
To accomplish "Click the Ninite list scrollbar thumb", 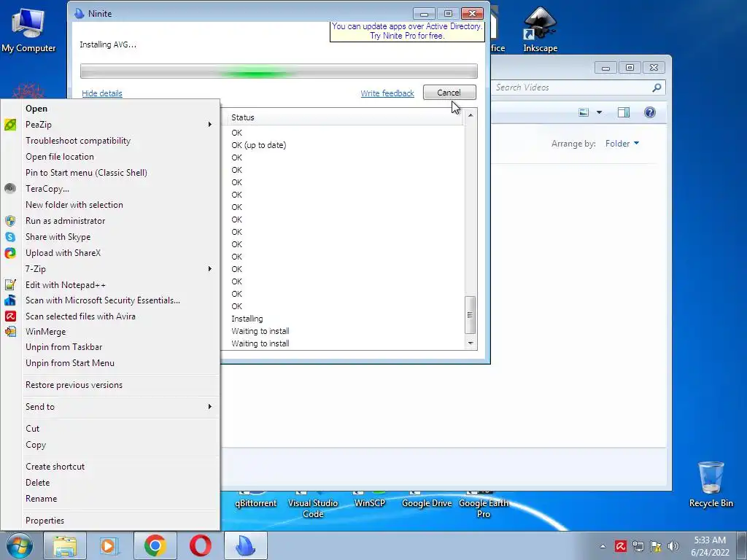I will 471,315.
